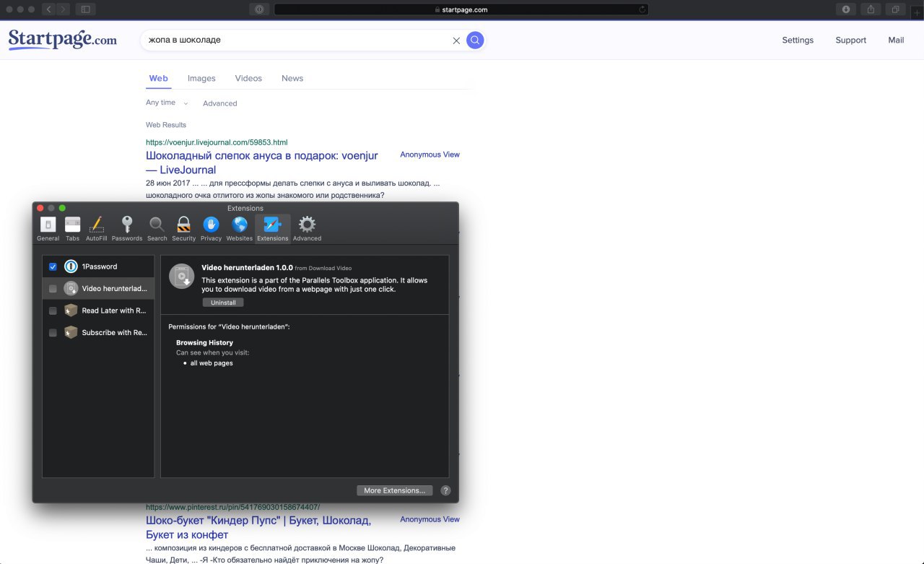Click the Startpage.com logo
Screen dimensions: 924x564
coord(62,39)
